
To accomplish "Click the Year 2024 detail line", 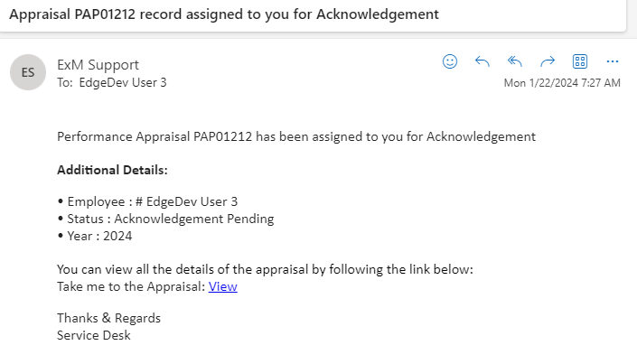I will [x=95, y=236].
